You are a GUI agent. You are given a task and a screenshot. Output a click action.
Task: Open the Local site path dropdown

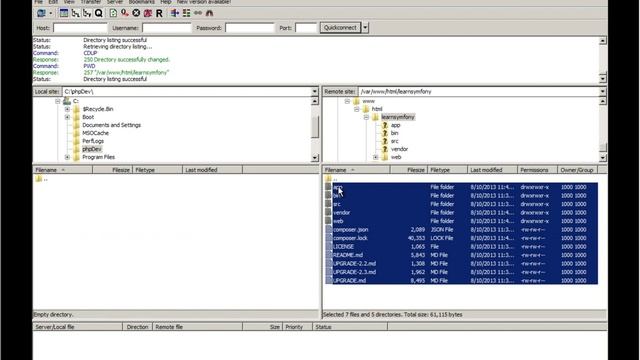tap(315, 91)
